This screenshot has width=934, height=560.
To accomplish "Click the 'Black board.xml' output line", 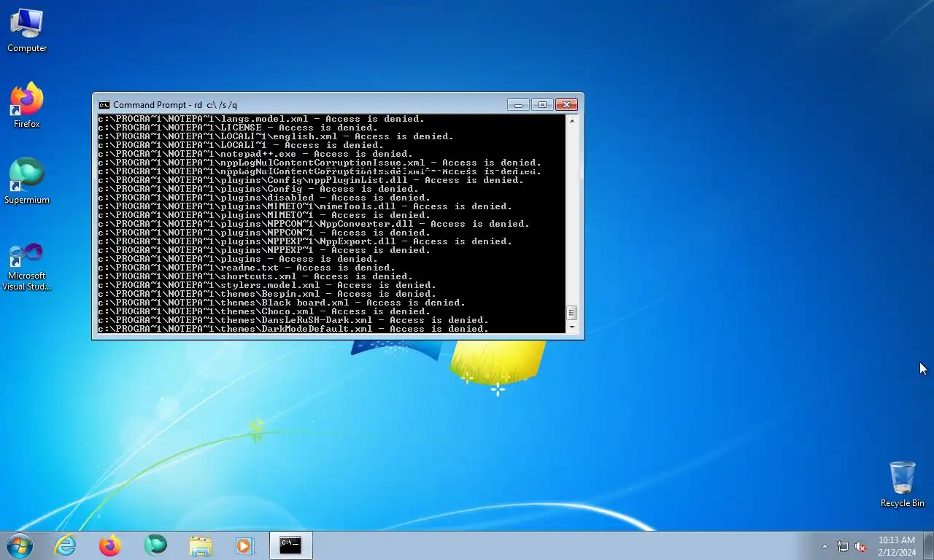I will coord(282,303).
